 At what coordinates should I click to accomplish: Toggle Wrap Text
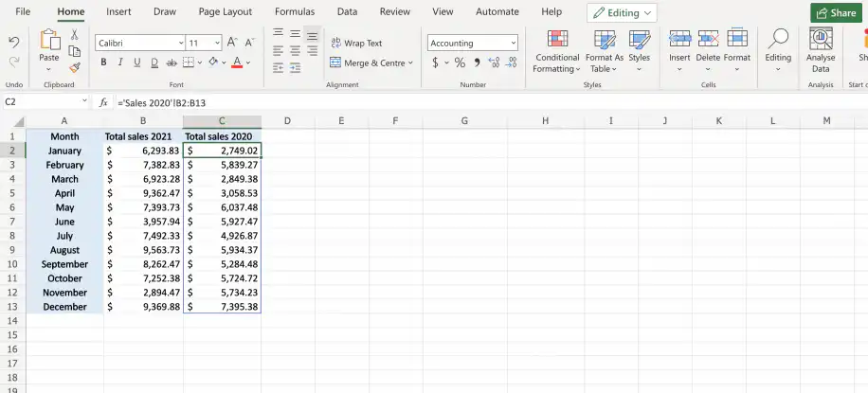click(x=356, y=43)
